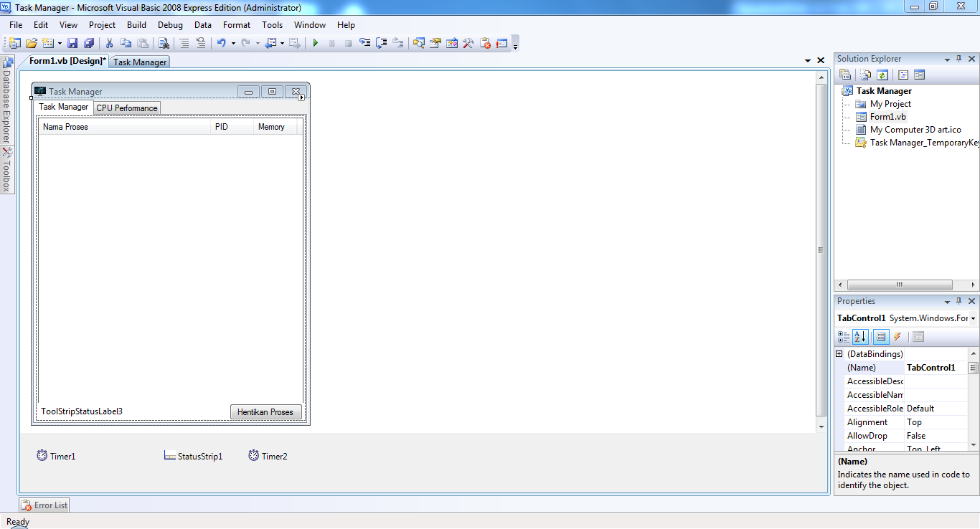Open the Toolbox using the hammer-wrench icon
Screen dimensions: 980x529
(x=468, y=44)
